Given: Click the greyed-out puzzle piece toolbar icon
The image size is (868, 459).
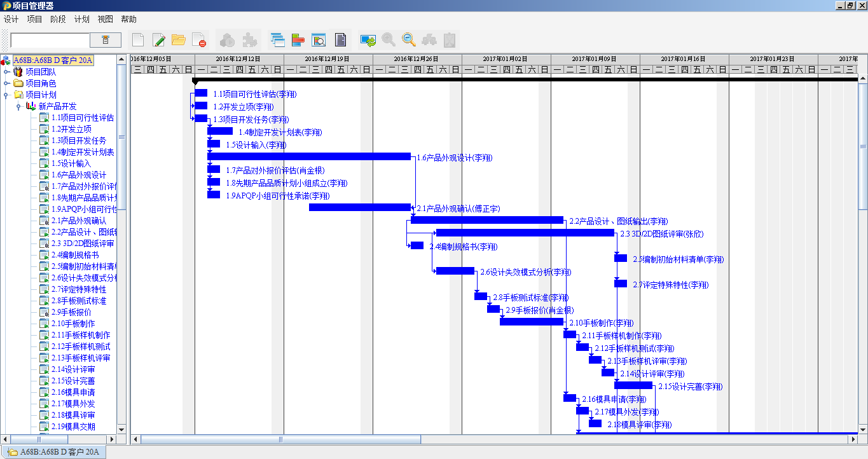Looking at the screenshot, I should point(250,40).
